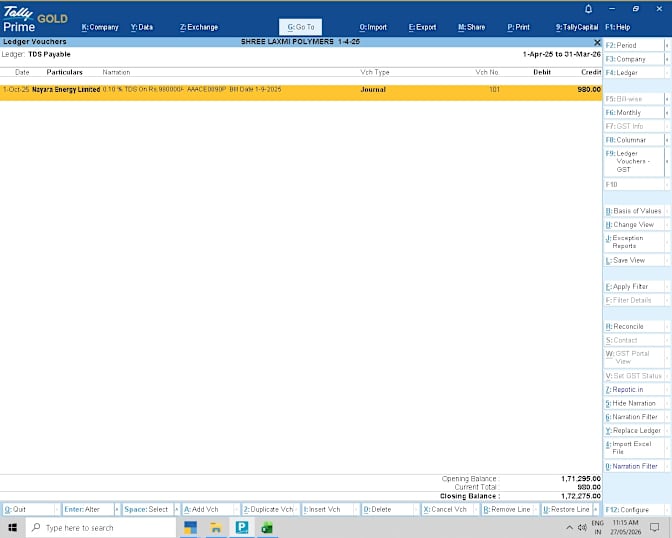The height and width of the screenshot is (538, 672).
Task: Open the Excel taskbar icon
Action: 267,528
